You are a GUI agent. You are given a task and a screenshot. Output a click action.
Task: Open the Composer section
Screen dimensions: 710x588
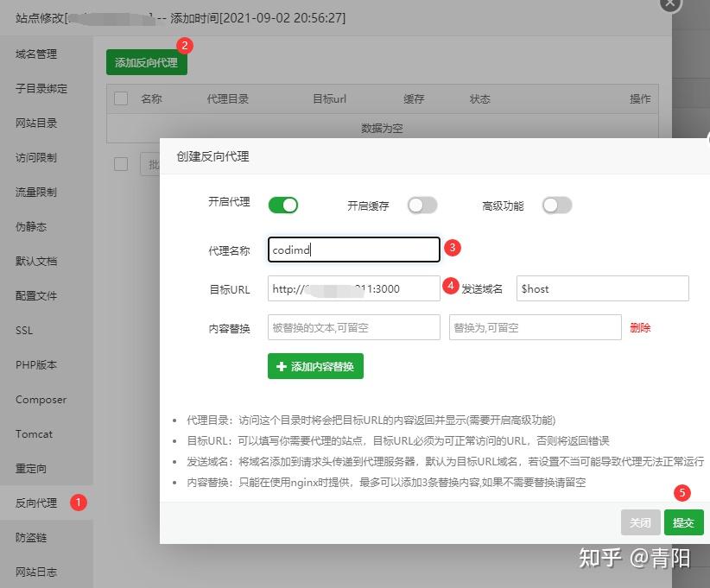pos(41,399)
